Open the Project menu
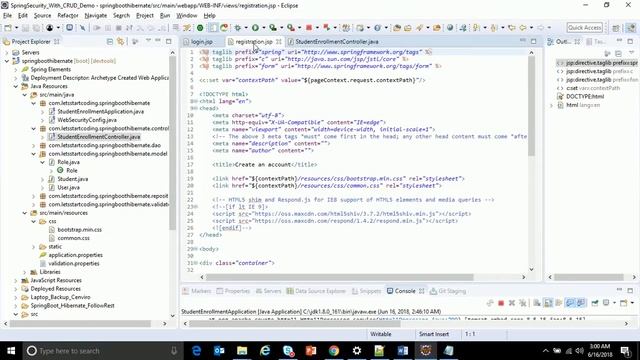This screenshot has width=640, height=360. [144, 16]
